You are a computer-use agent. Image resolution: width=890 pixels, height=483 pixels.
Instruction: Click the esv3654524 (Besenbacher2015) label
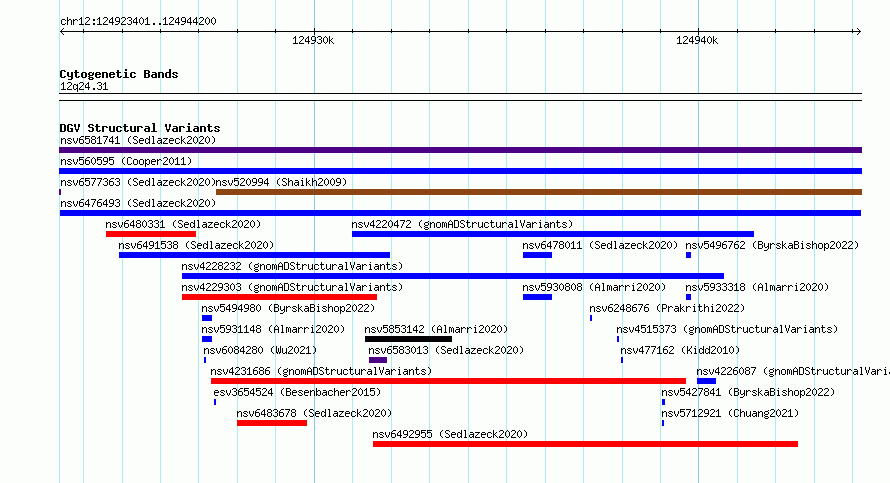coord(297,392)
